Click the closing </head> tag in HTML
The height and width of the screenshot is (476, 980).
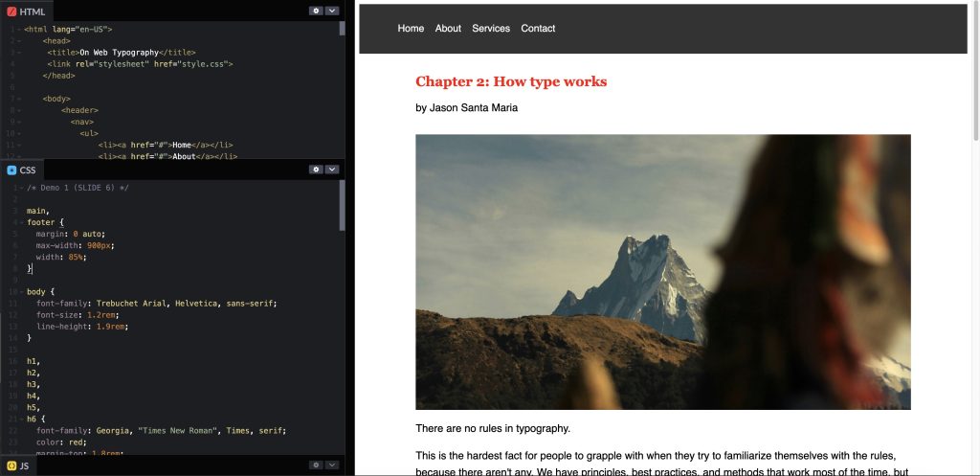[58, 76]
